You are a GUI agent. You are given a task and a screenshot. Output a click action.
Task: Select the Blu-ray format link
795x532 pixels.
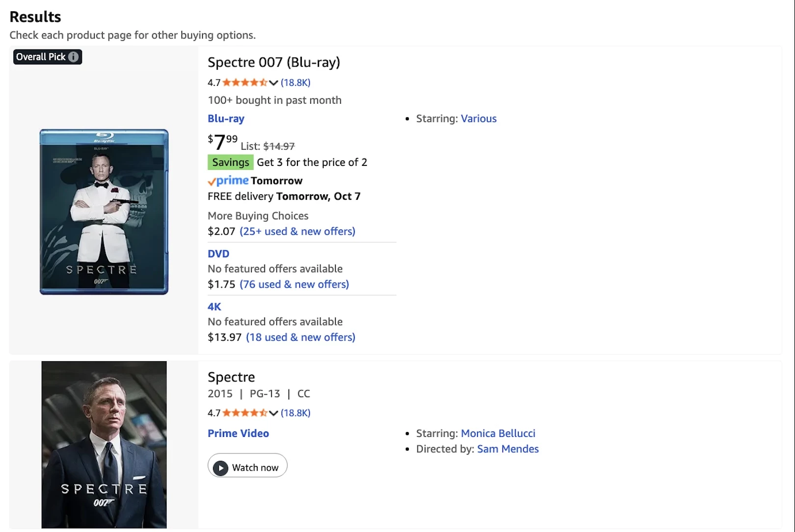[x=226, y=119]
